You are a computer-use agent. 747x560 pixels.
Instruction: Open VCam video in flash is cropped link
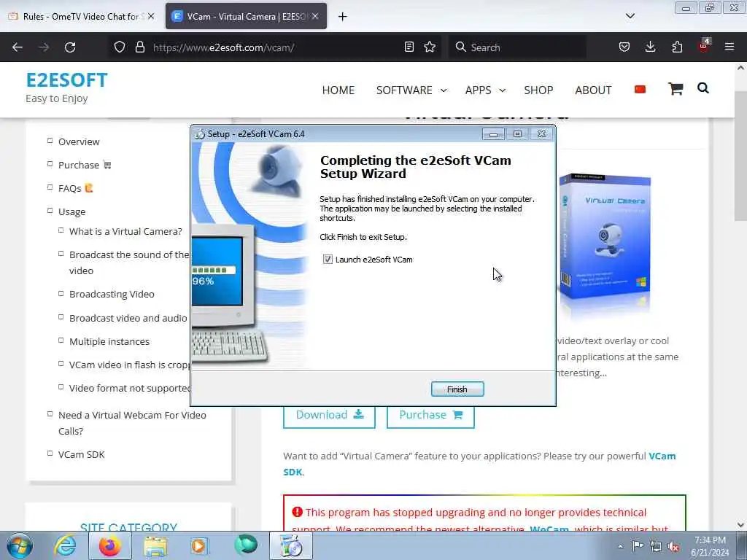tap(129, 365)
